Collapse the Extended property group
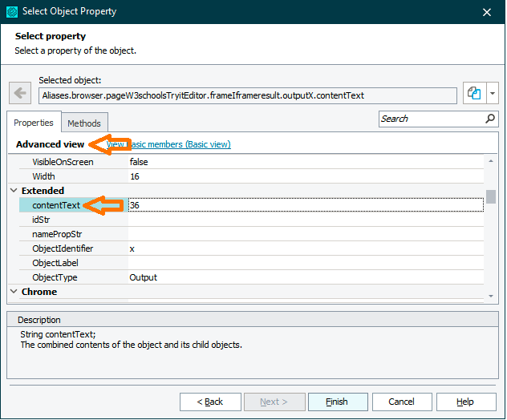Image resolution: width=507 pixels, height=420 pixels. click(14, 191)
